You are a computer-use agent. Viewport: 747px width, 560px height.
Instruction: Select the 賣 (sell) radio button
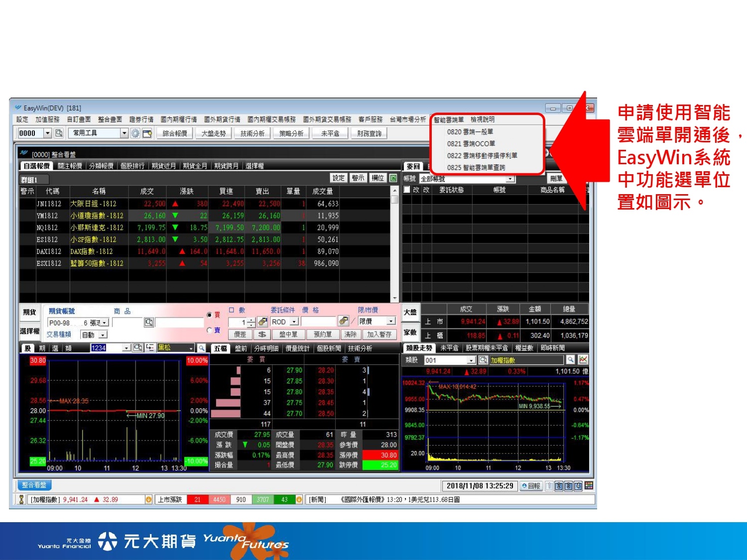210,331
